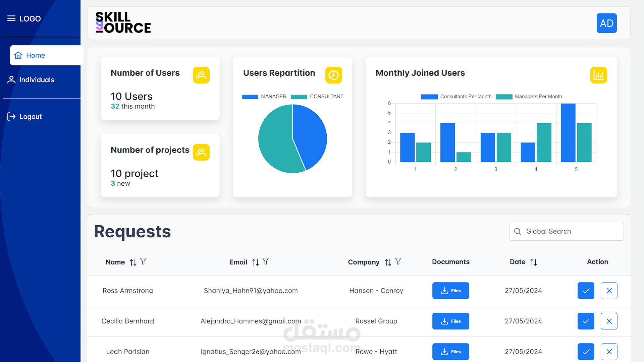Go to Individuals in the sidebar
Viewport: 644px width, 362px height.
[x=31, y=80]
